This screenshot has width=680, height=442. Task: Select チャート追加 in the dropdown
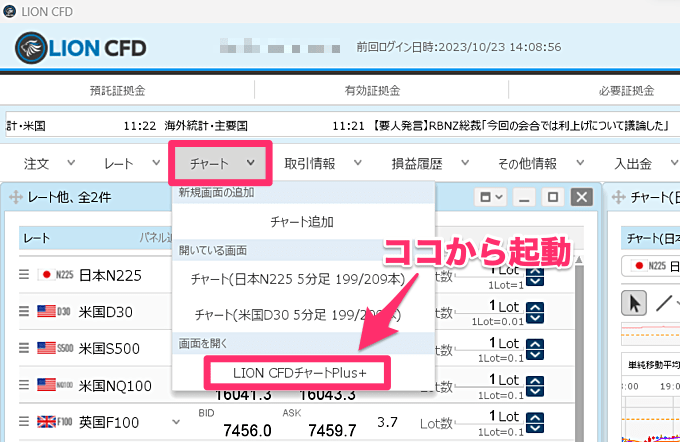(302, 222)
